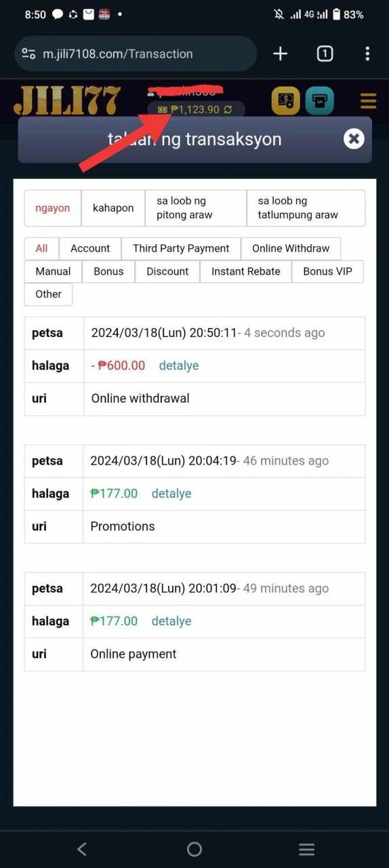389x868 pixels.
Task: Open Chrome's three-dot overflow menu
Action: [x=367, y=54]
